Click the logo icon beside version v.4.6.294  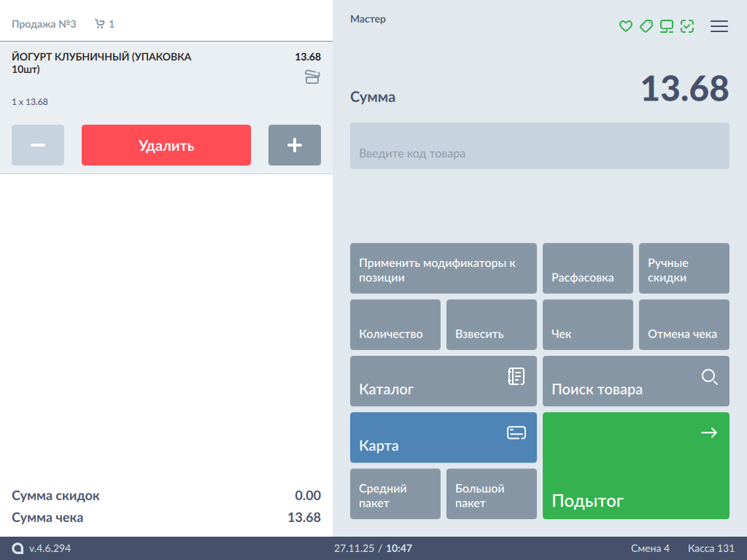tap(18, 548)
